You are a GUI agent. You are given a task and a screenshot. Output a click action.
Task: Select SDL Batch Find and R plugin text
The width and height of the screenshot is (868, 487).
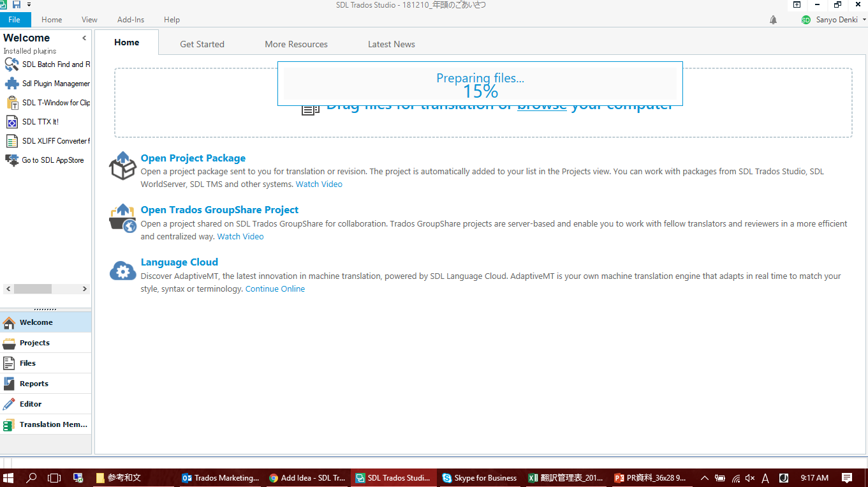click(x=56, y=64)
